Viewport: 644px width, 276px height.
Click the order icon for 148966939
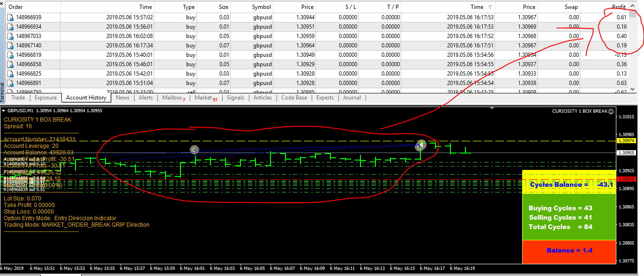click(x=10, y=17)
